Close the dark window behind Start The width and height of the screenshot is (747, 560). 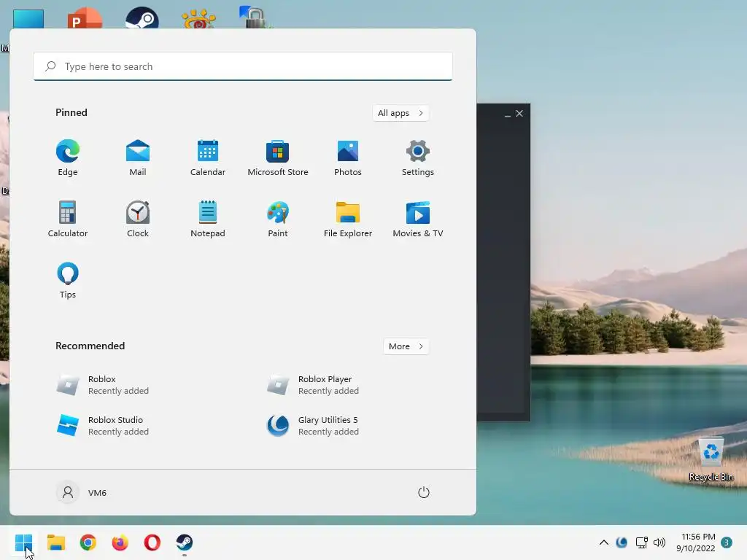(x=519, y=113)
